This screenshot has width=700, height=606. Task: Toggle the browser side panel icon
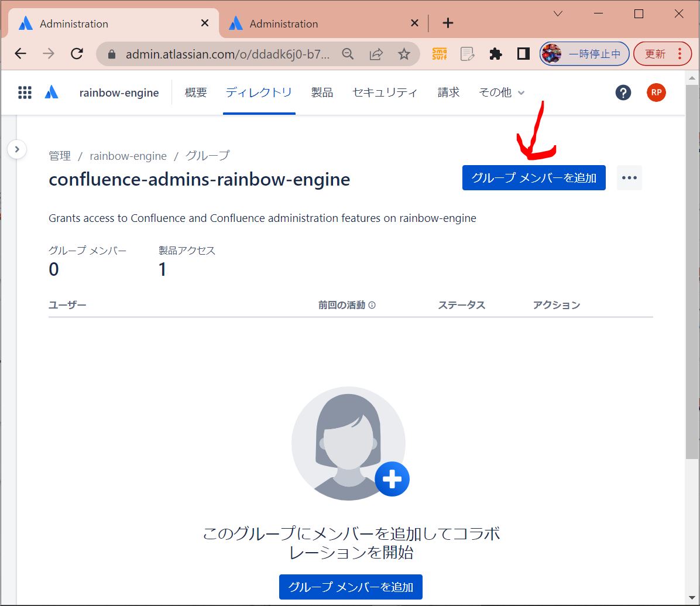pos(523,54)
